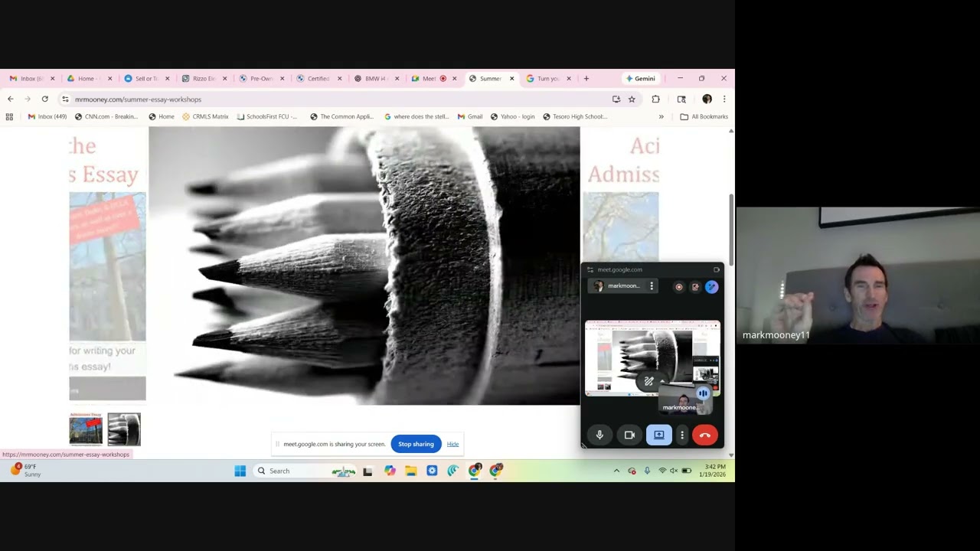Click the blue Gemini pencil icon in Meet
The image size is (980, 551).
pos(711,287)
